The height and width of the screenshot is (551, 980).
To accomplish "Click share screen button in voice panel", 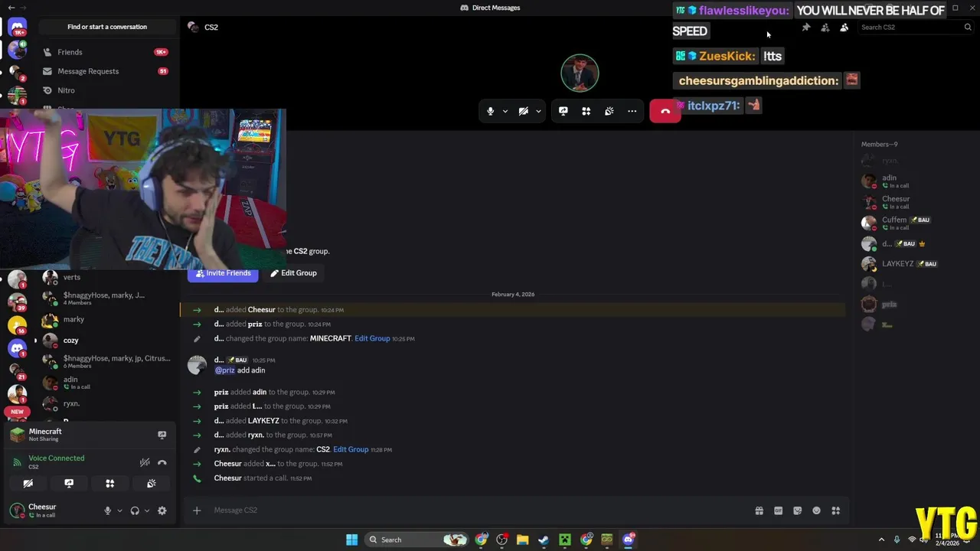I will (69, 484).
